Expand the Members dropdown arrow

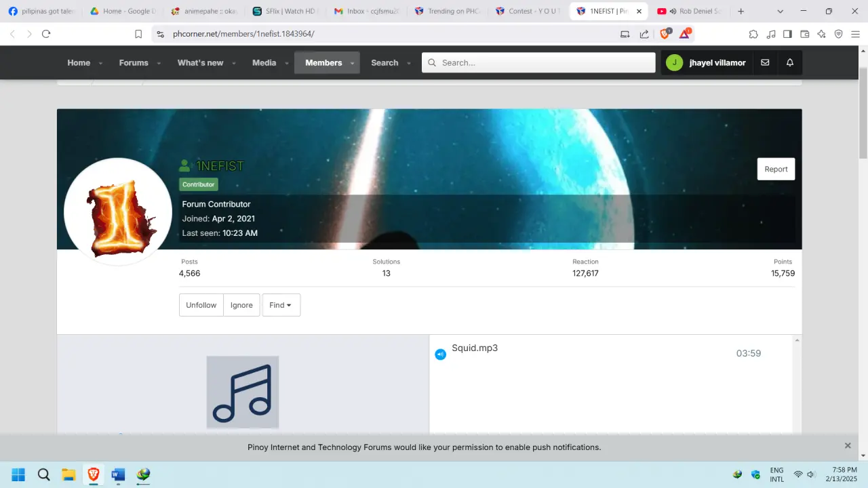coord(352,63)
